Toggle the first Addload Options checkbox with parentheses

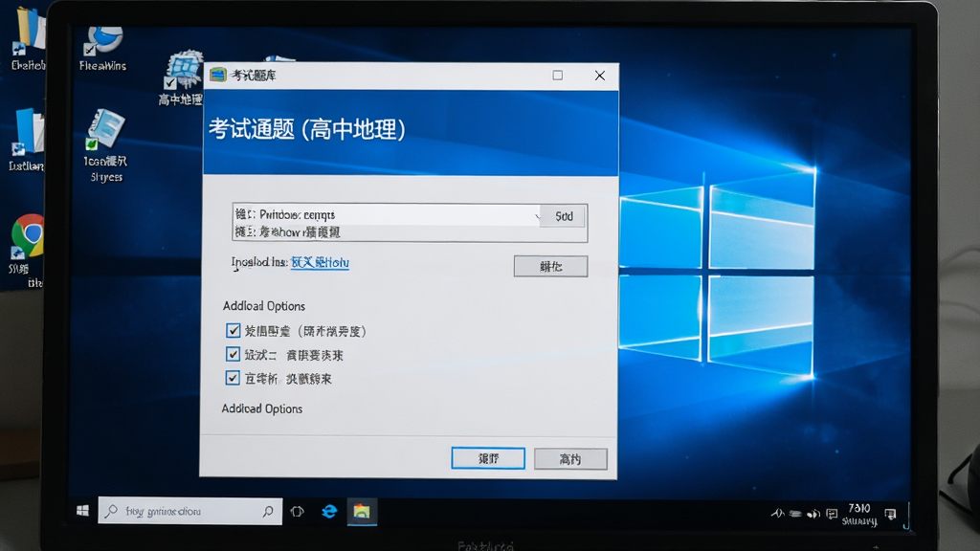click(x=234, y=330)
